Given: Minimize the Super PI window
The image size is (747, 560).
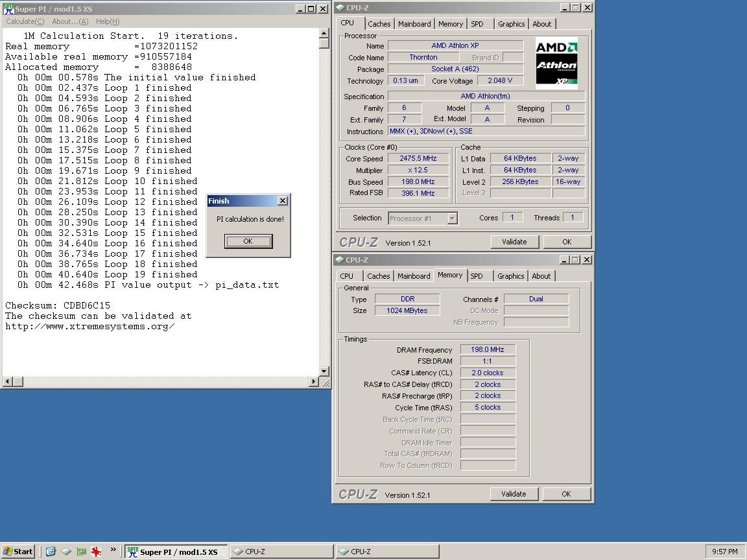Looking at the screenshot, I should 301,8.
